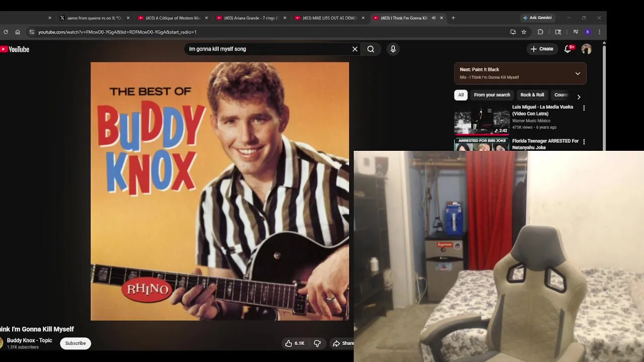Filter by Rock & Roll chip
This screenshot has height=362, width=644.
click(x=532, y=95)
